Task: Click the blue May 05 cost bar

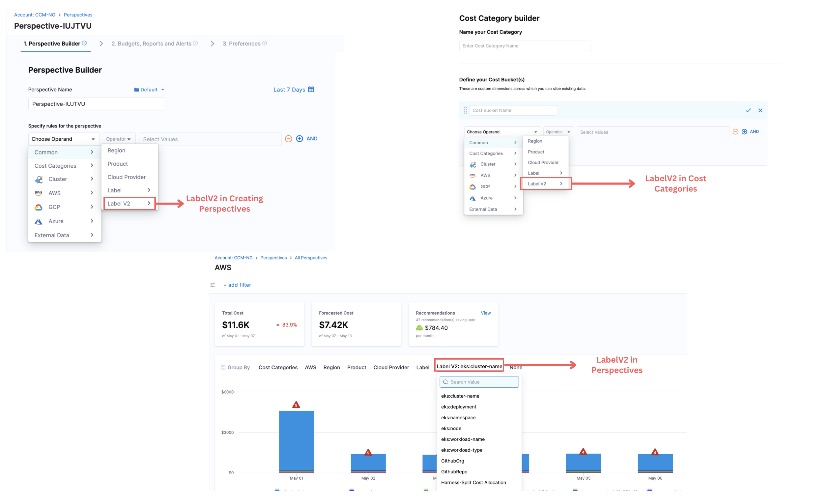Action: click(583, 462)
